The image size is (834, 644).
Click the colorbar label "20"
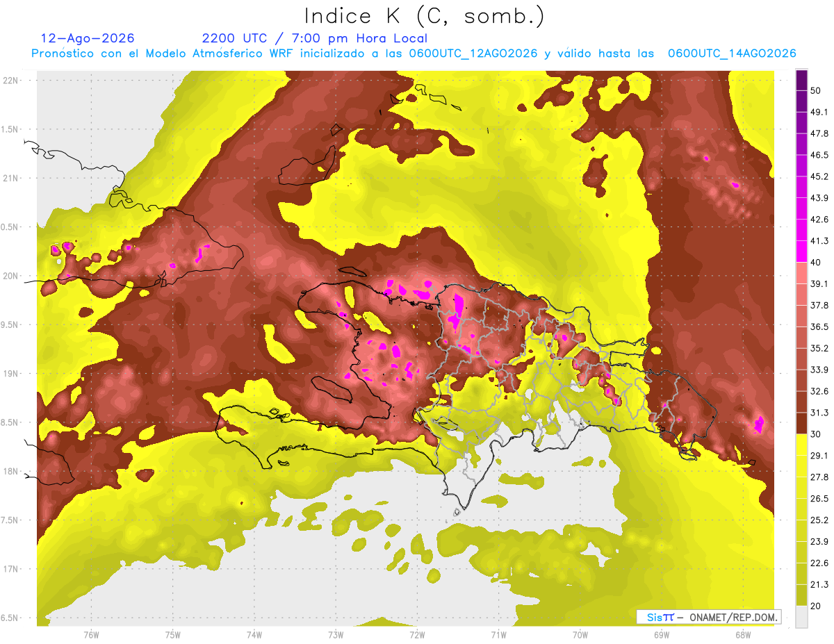click(816, 606)
